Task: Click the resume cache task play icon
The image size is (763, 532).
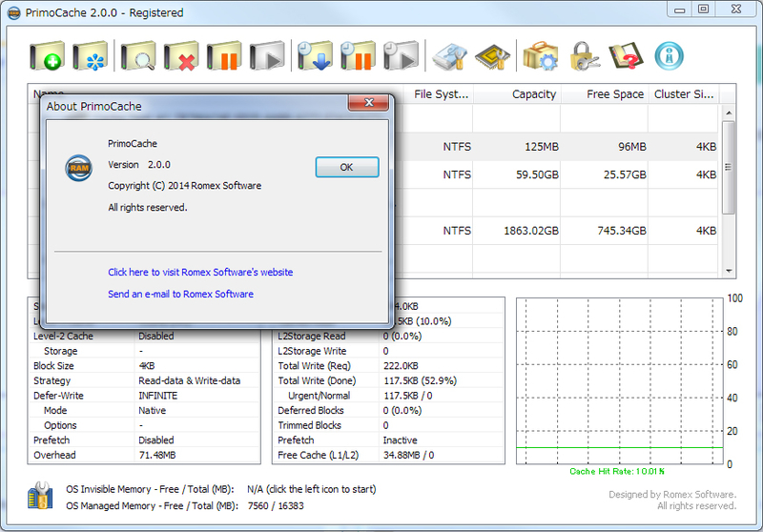Action: coord(267,56)
